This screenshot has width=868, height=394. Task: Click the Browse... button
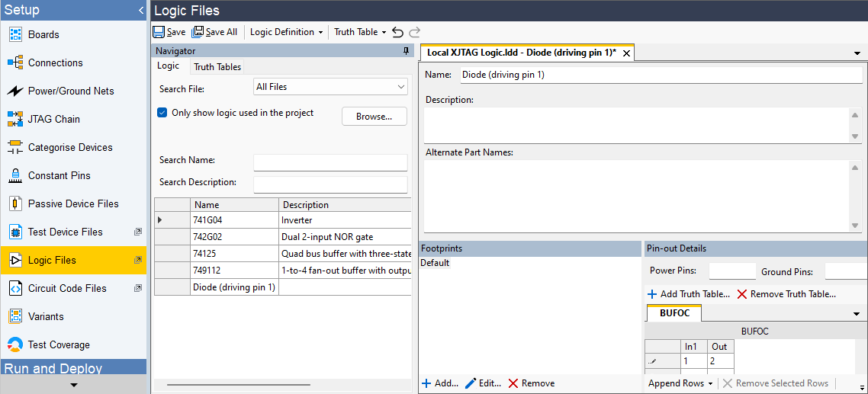click(x=374, y=117)
